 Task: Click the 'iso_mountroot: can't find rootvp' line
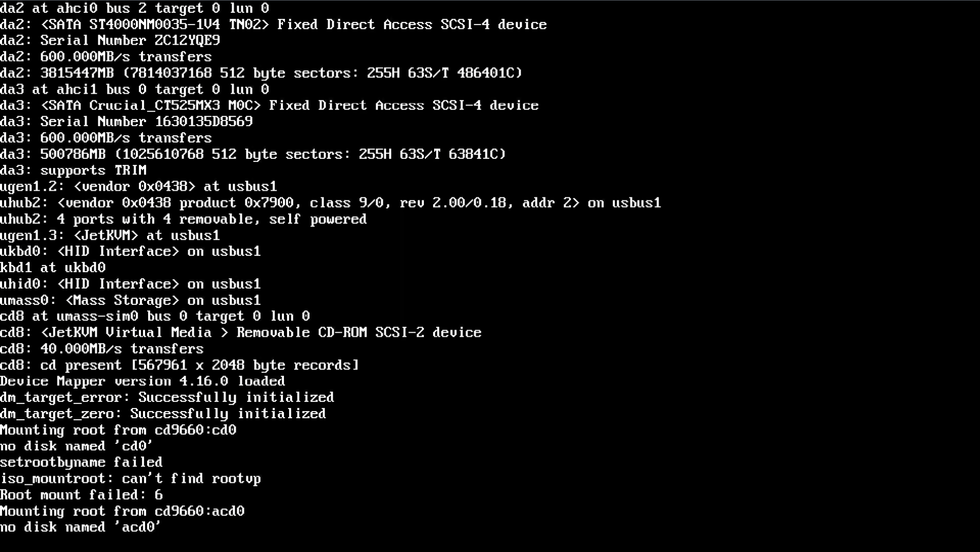(131, 479)
